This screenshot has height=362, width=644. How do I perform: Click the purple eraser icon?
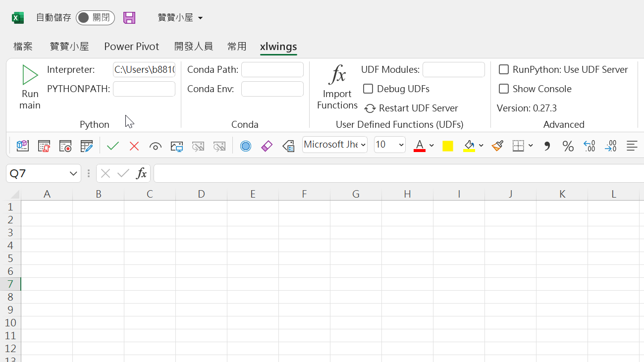point(267,146)
